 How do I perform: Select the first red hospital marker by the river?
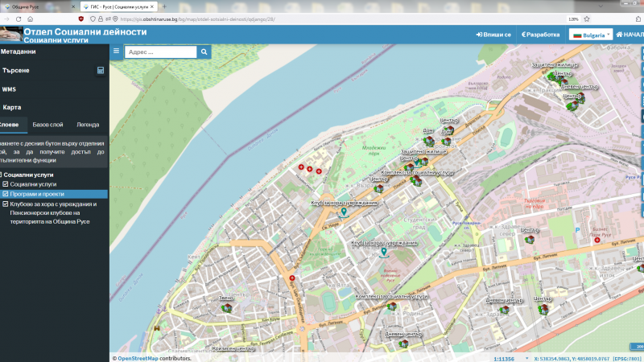click(301, 167)
